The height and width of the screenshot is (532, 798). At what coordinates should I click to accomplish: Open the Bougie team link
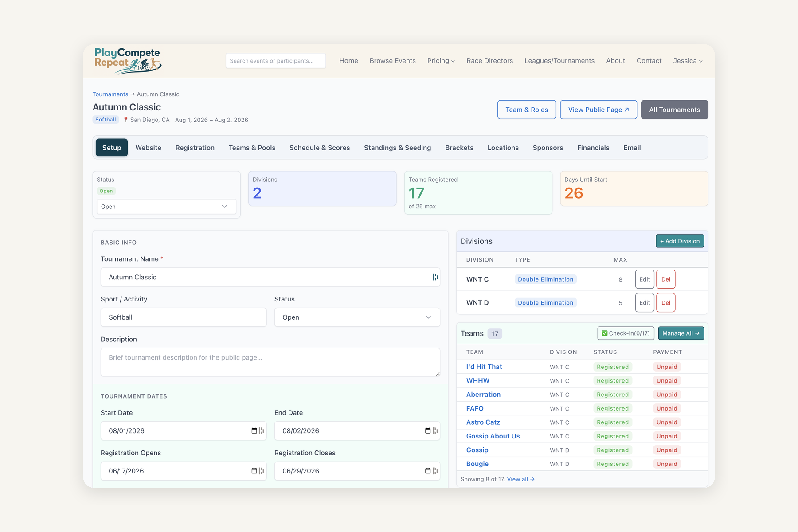pos(477,464)
